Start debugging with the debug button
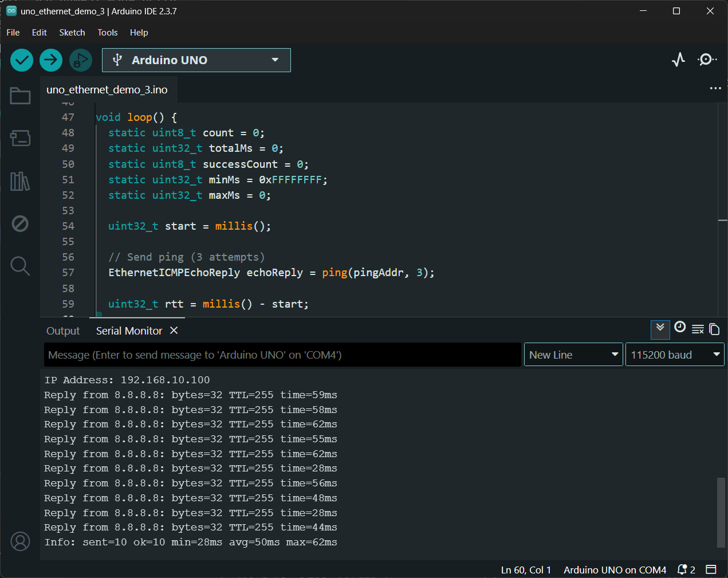The width and height of the screenshot is (728, 578). pos(81,60)
